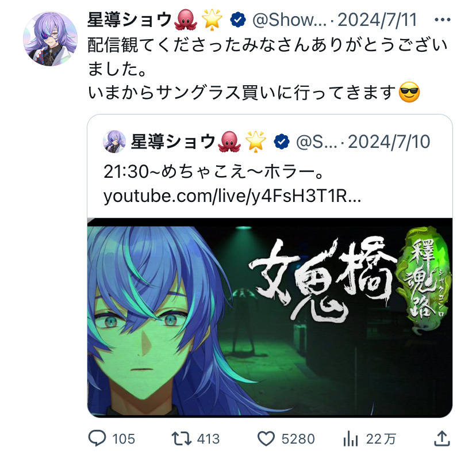Open the 2024/7/10 quoted post timestamp
This screenshot has height=458, width=476.
[389, 142]
